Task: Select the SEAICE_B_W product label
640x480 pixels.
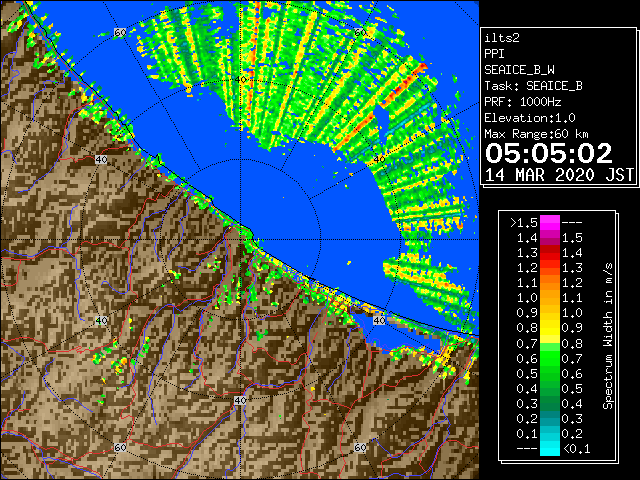Action: pyautogui.click(x=519, y=70)
